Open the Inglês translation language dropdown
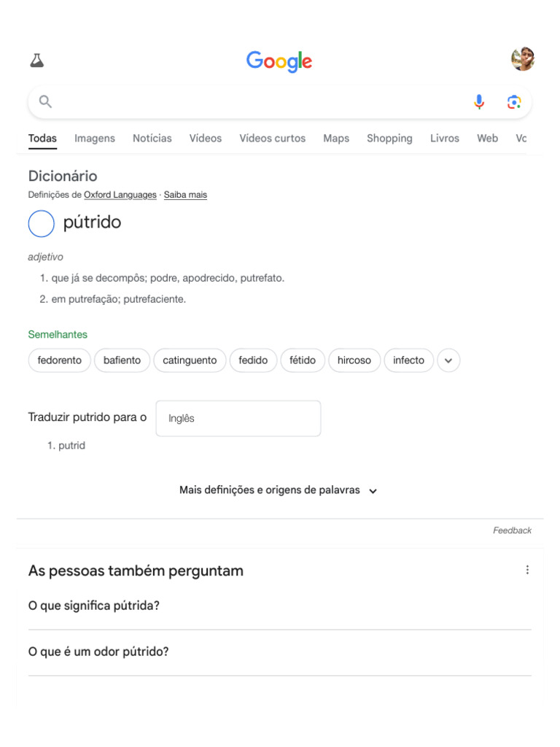Image resolution: width=560 pixels, height=747 pixels. click(x=238, y=419)
